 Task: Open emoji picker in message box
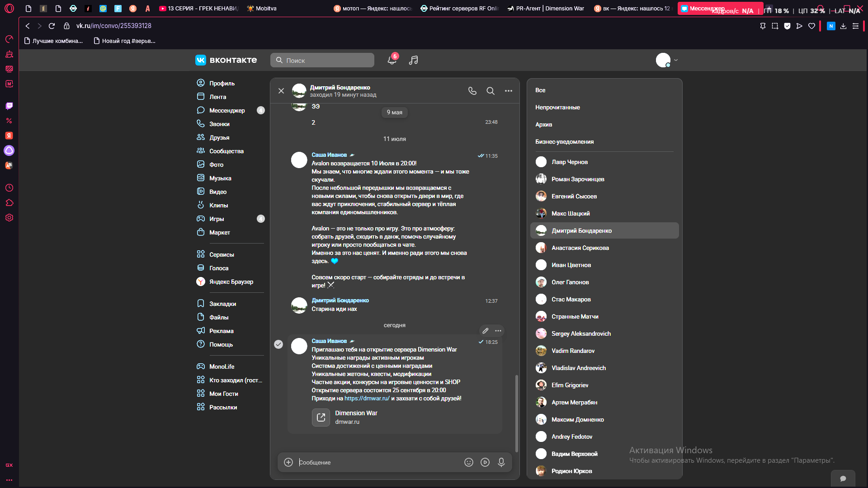pos(469,462)
